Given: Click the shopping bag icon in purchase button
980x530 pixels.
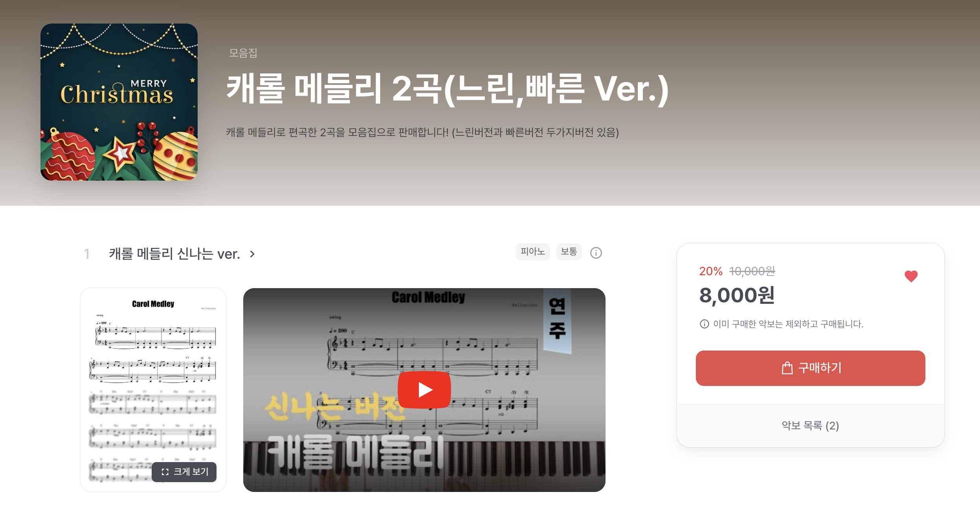Looking at the screenshot, I should pos(787,368).
